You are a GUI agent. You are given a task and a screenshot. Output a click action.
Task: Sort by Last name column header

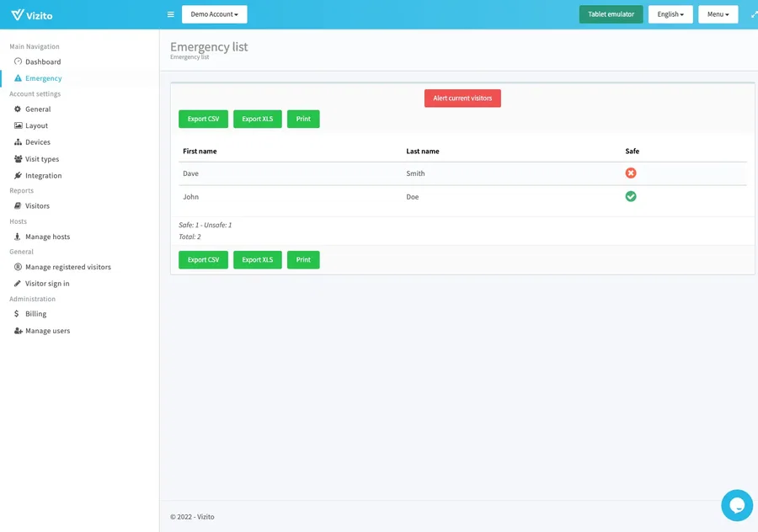(x=423, y=152)
